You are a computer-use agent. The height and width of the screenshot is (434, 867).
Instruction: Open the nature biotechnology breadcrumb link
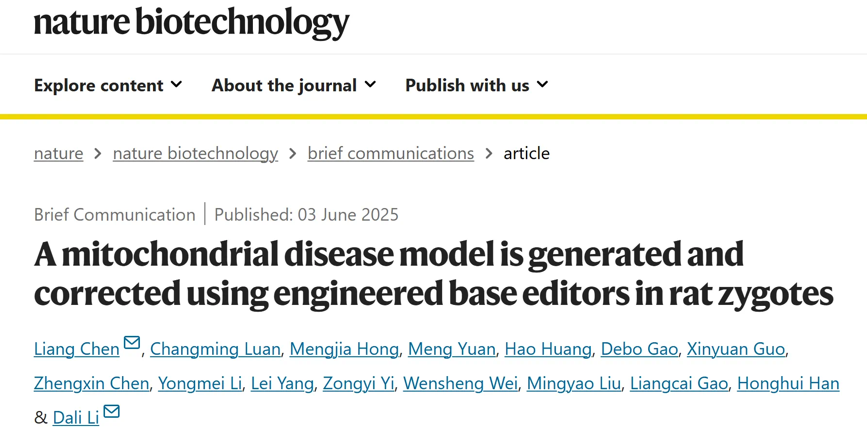(195, 153)
